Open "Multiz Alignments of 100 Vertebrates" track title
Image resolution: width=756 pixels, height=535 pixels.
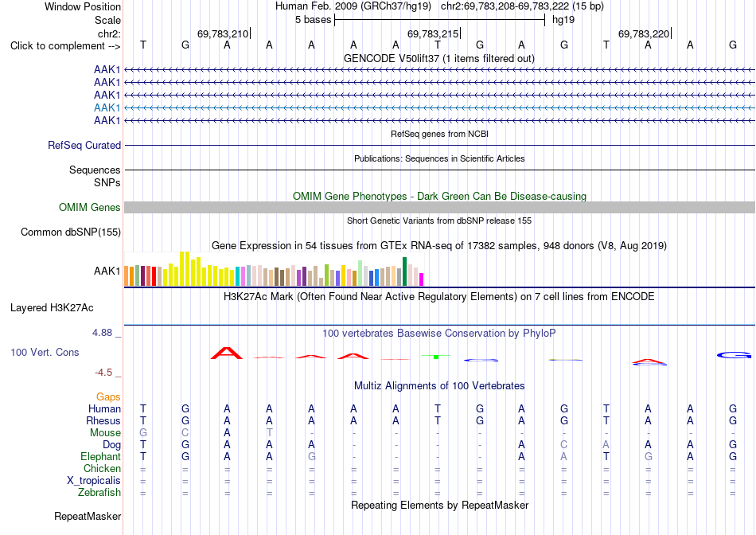(439, 386)
